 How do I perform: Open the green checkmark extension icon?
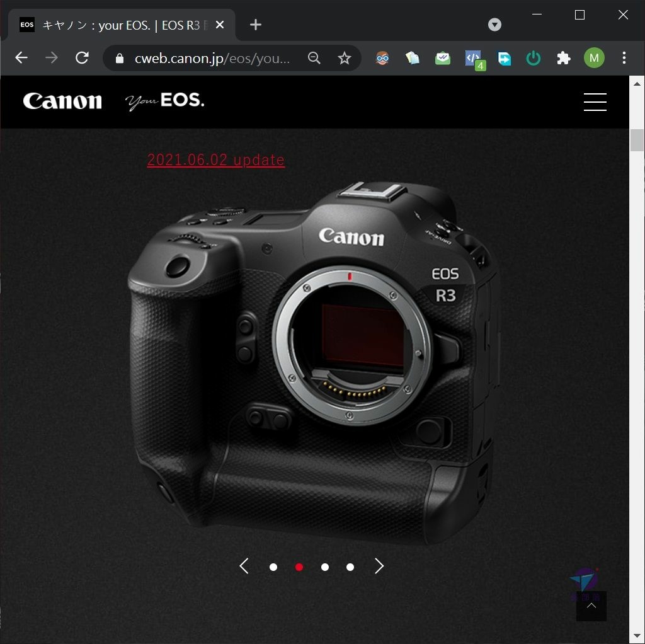[443, 58]
